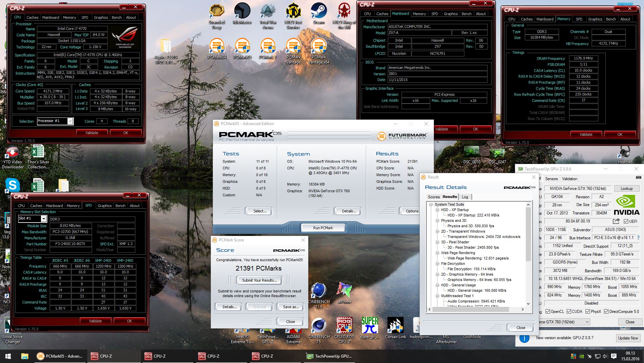This screenshot has width=644, height=363.
Task: Open Thor's Silver Collection Excel file
Action: (38, 157)
